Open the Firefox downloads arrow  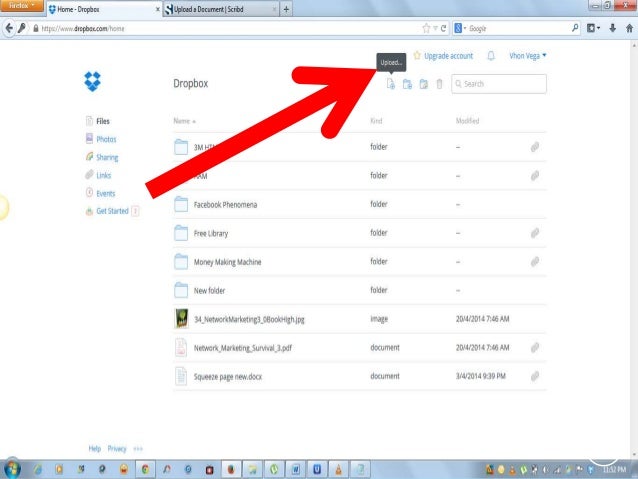612,28
